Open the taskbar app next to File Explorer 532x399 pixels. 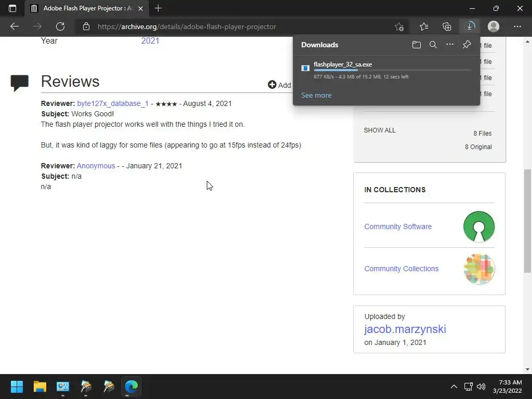pyautogui.click(x=63, y=387)
